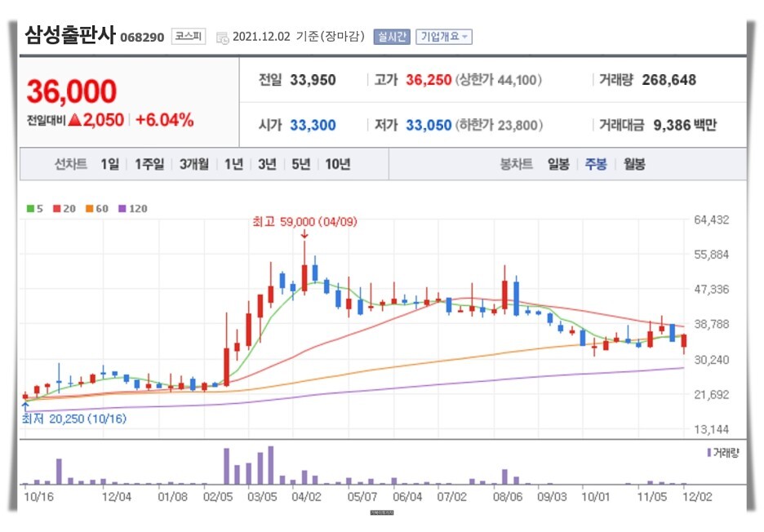Switch to the 일봉 daily candle chart
Image resolution: width=764 pixels, height=532 pixels.
pos(558,164)
